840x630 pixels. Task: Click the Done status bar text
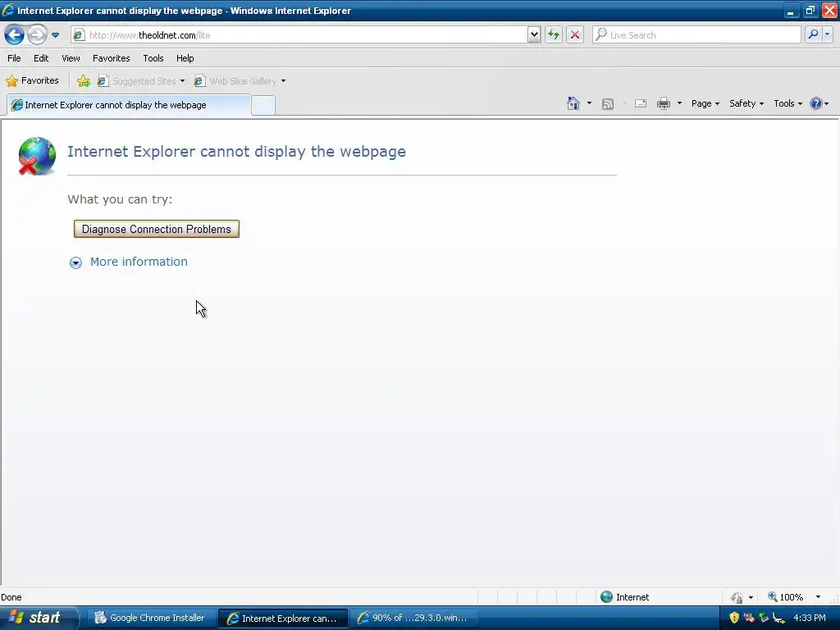coord(11,597)
